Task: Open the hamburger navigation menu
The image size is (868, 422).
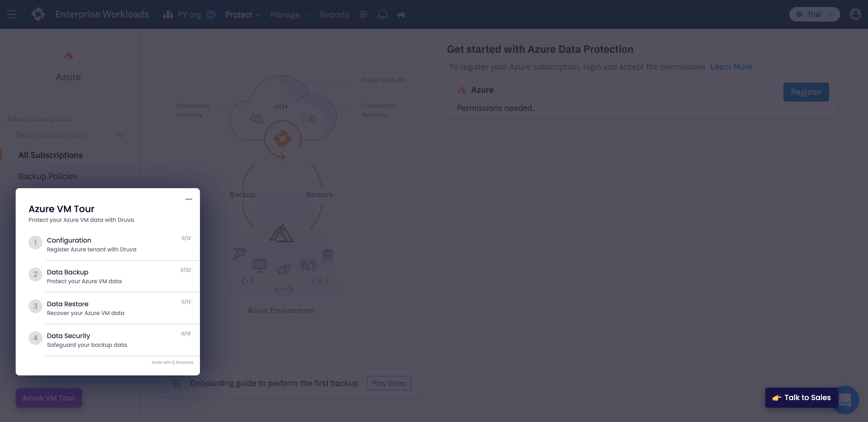Action: point(12,14)
